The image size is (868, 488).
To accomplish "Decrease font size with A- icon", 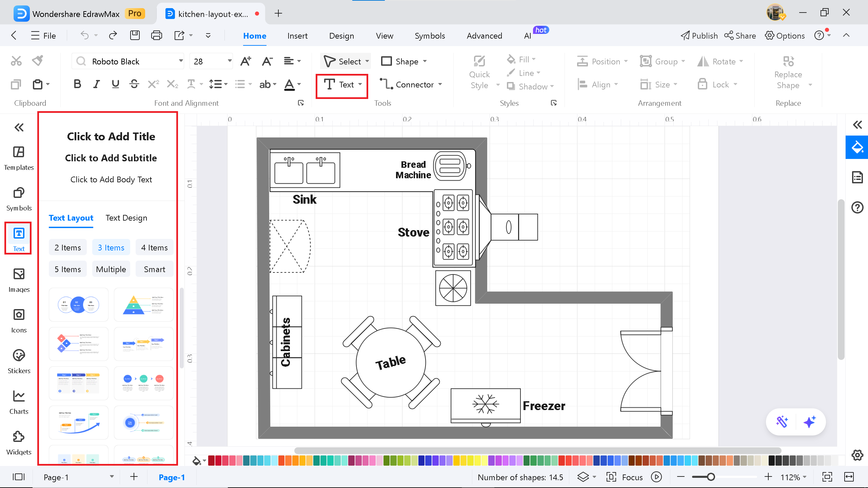I will [x=267, y=61].
